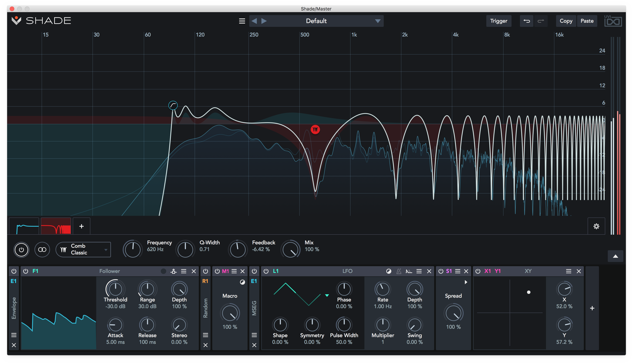
Task: Open the LFO waveform shape dropdown arrow
Action: pyautogui.click(x=327, y=295)
